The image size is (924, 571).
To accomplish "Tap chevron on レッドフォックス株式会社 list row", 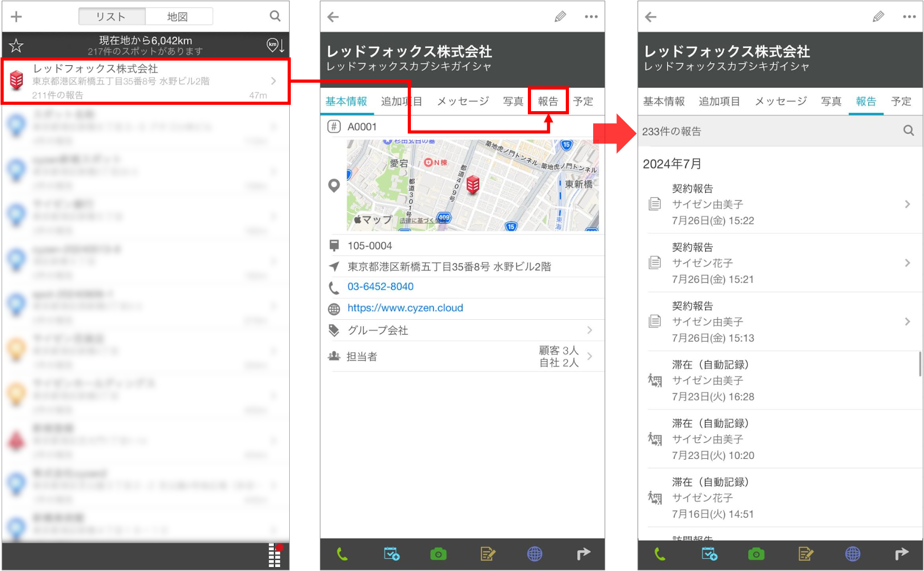I will pyautogui.click(x=273, y=81).
